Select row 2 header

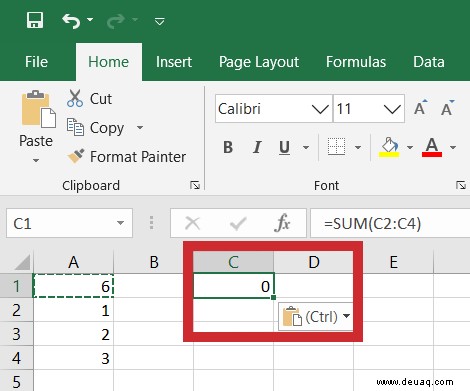[16, 310]
